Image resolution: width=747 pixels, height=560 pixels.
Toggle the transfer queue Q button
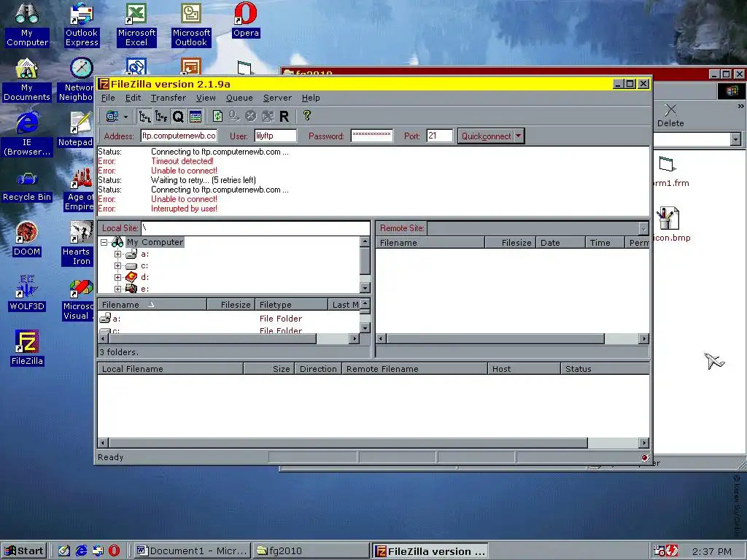point(178,116)
